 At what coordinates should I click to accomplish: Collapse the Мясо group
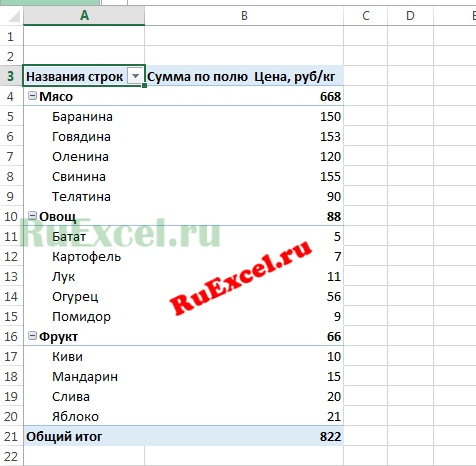32,96
